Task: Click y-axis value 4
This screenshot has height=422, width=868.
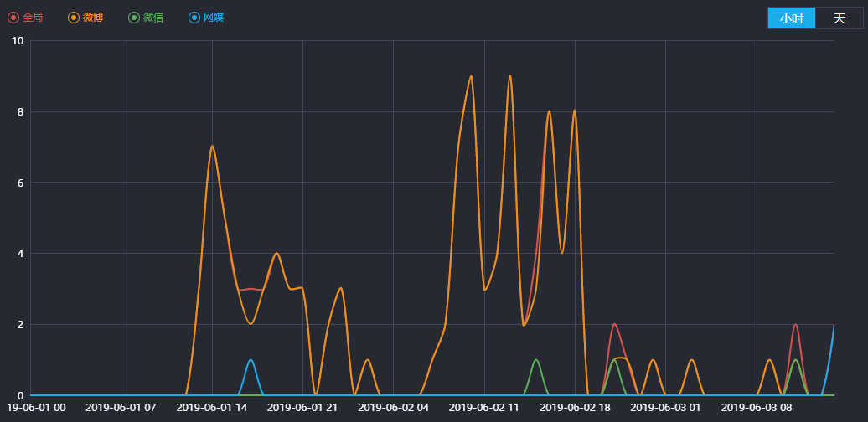Action: (20, 254)
